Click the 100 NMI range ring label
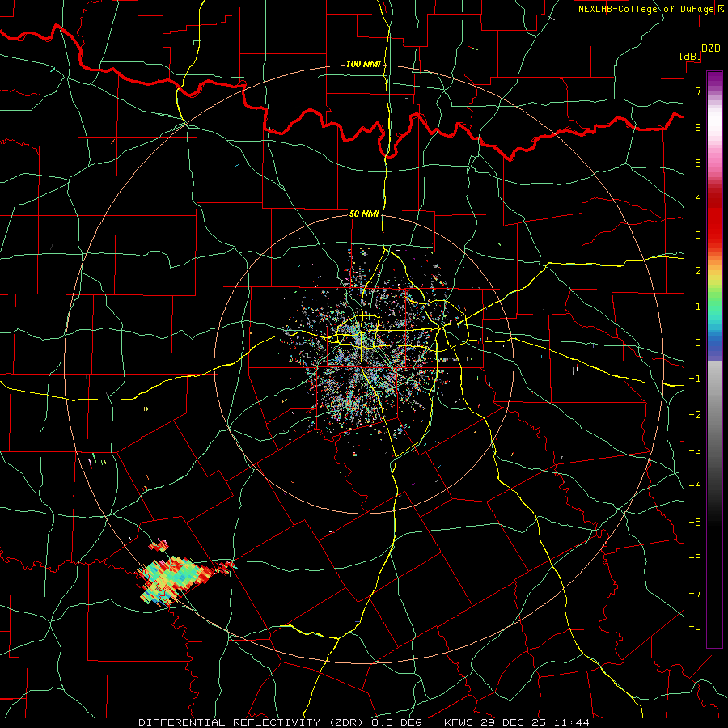The height and width of the screenshot is (728, 728). pos(363,64)
